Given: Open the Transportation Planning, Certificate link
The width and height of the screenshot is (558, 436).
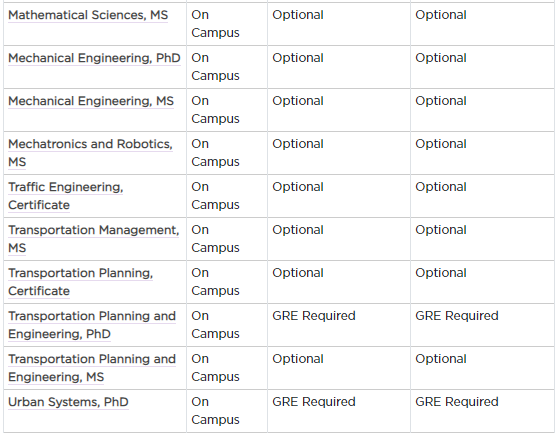Looking at the screenshot, I should pos(80,282).
